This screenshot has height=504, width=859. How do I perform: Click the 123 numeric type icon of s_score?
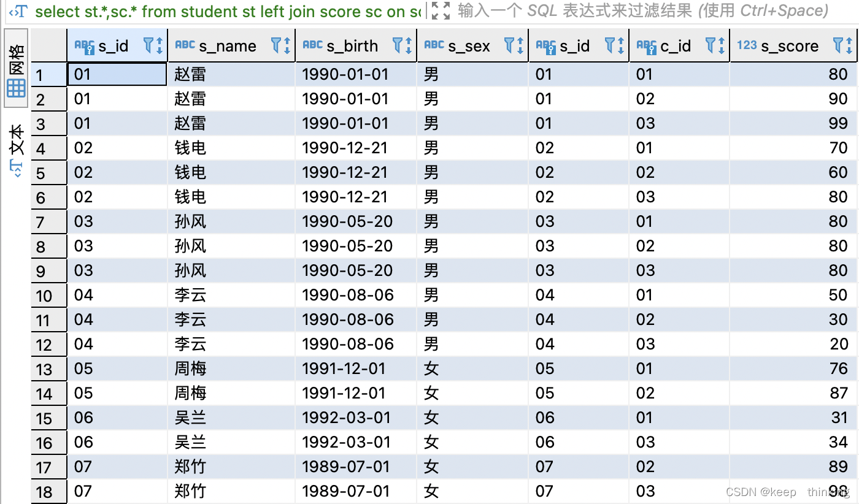pyautogui.click(x=747, y=45)
